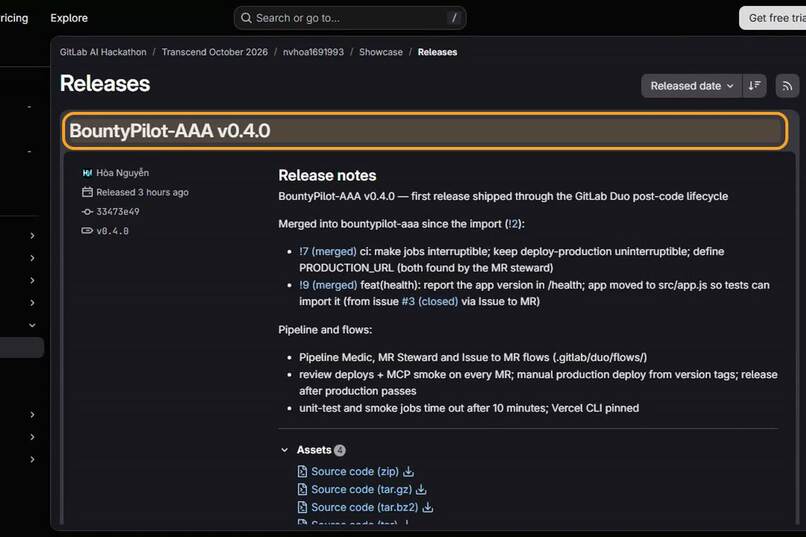
Task: Open tag v0.4.0 link
Action: point(112,231)
